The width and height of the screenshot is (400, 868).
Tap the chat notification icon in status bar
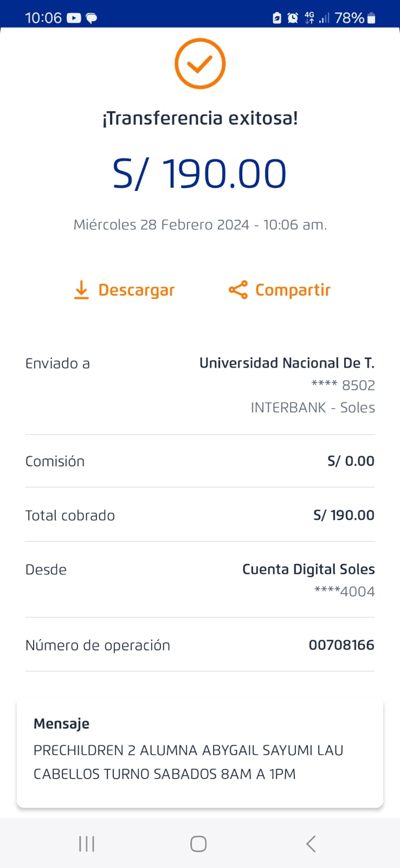point(92,18)
